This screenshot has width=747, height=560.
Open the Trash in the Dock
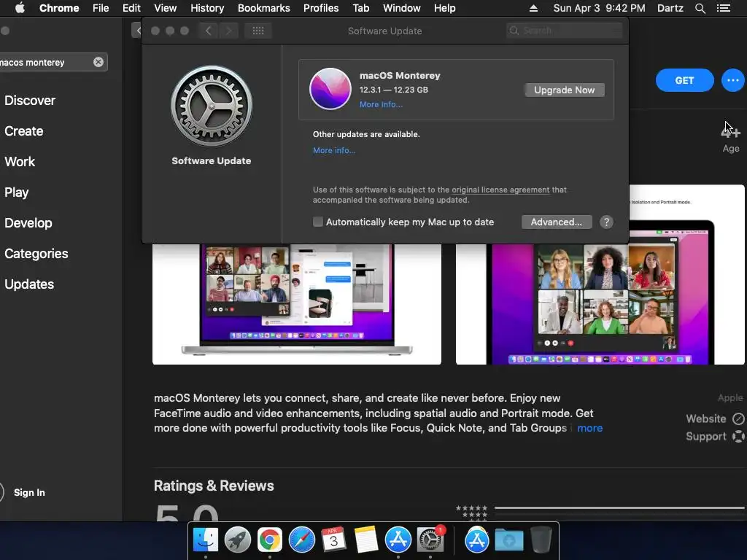point(541,540)
